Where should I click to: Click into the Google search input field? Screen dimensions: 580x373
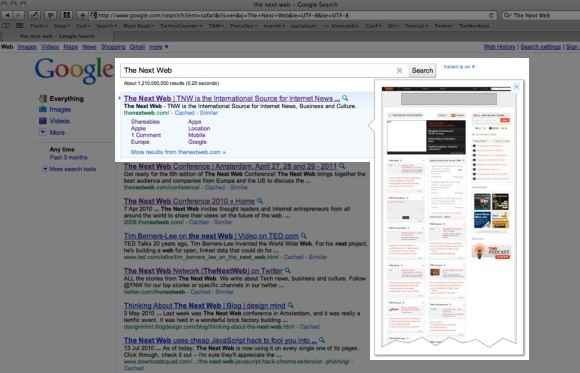[x=258, y=70]
